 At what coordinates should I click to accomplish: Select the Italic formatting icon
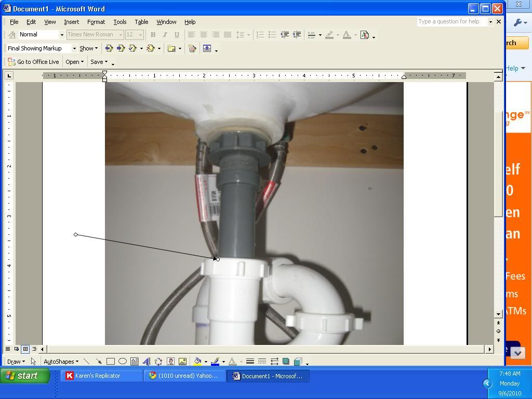165,34
